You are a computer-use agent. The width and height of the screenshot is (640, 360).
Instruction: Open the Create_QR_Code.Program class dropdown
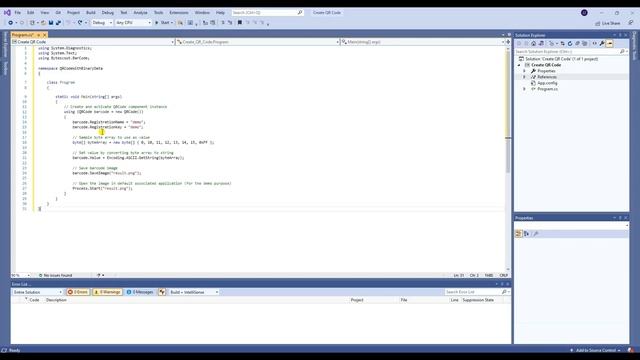coord(258,42)
